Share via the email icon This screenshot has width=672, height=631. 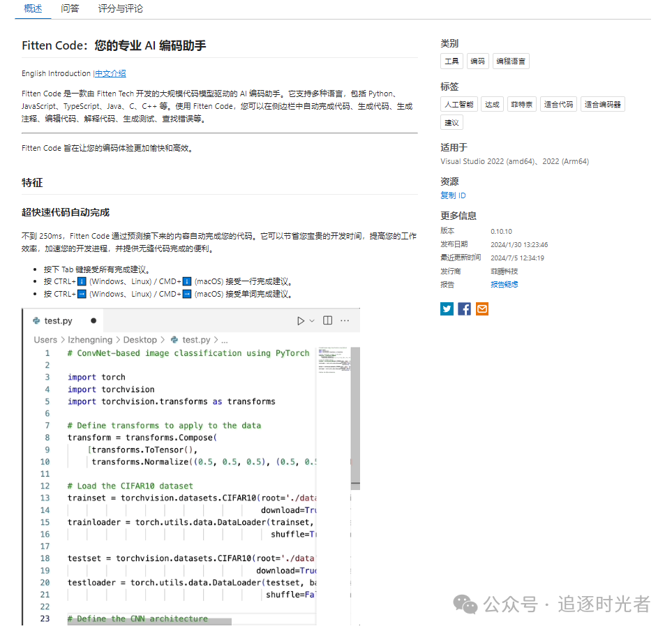pos(482,309)
